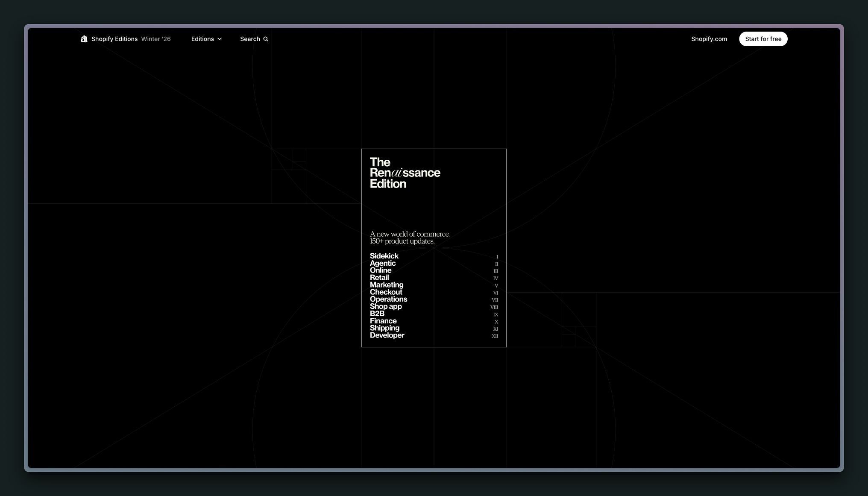Image resolution: width=868 pixels, height=496 pixels.
Task: Visit the Shopify.com link
Action: pyautogui.click(x=709, y=39)
